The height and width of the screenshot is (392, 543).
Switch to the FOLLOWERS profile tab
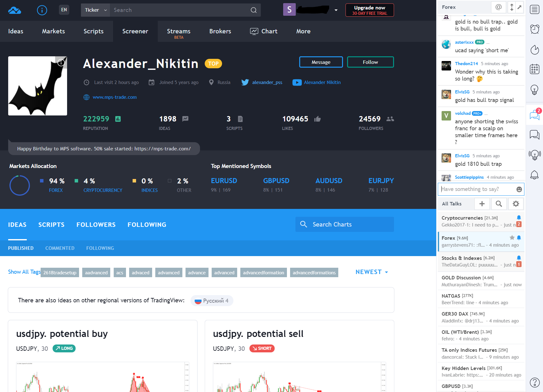point(96,225)
